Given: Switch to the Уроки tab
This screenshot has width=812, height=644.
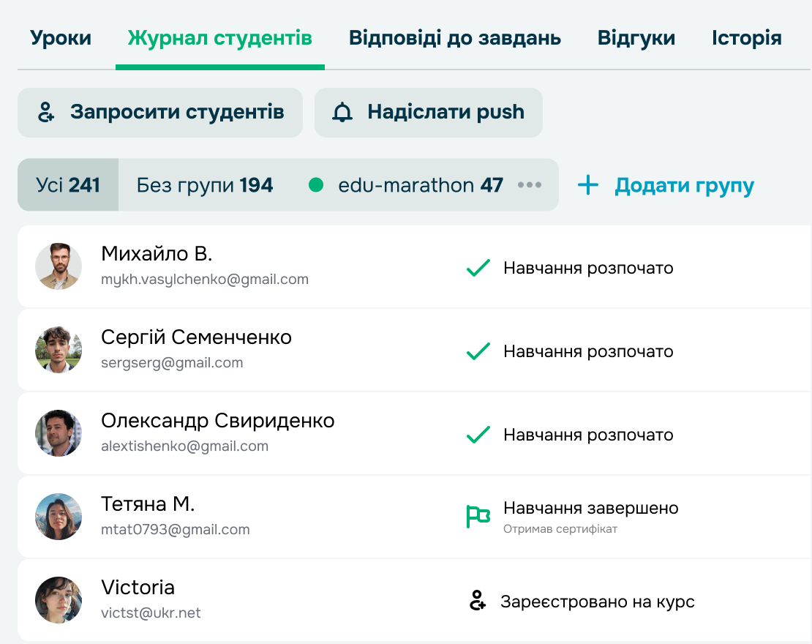Looking at the screenshot, I should (x=61, y=37).
